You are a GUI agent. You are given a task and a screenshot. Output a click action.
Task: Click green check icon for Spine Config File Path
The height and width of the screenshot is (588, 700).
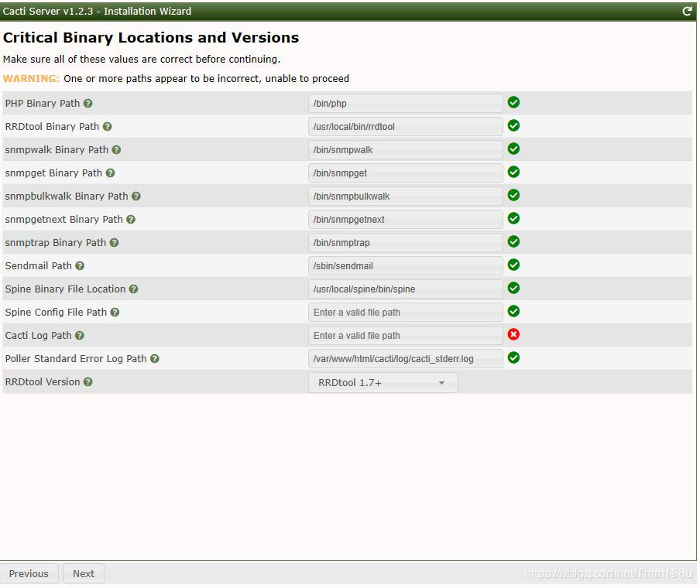[514, 311]
